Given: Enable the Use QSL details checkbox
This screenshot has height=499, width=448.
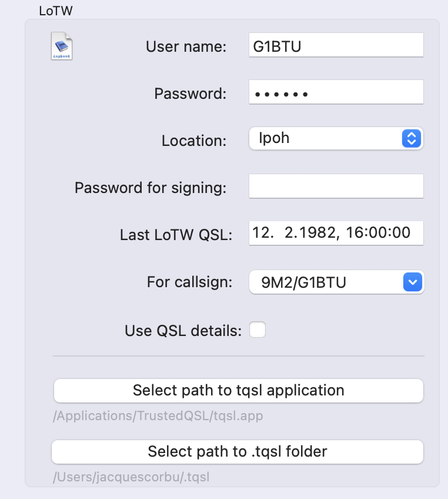Looking at the screenshot, I should 258,330.
